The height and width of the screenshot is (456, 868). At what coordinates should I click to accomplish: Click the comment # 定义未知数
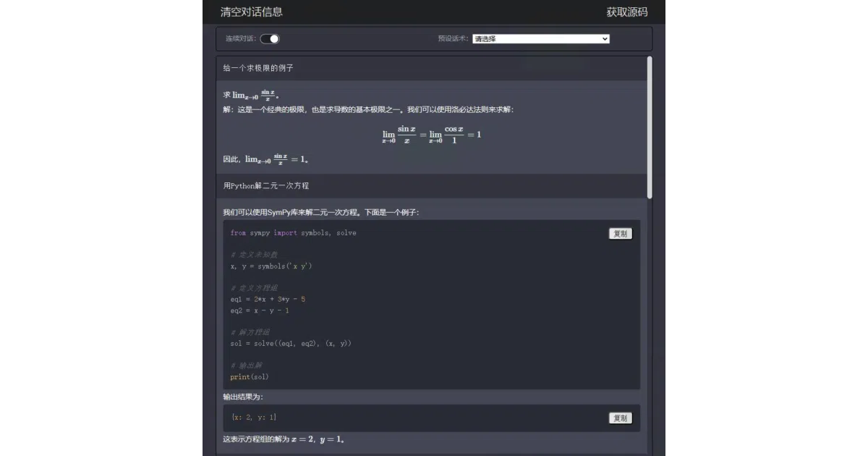coord(254,255)
